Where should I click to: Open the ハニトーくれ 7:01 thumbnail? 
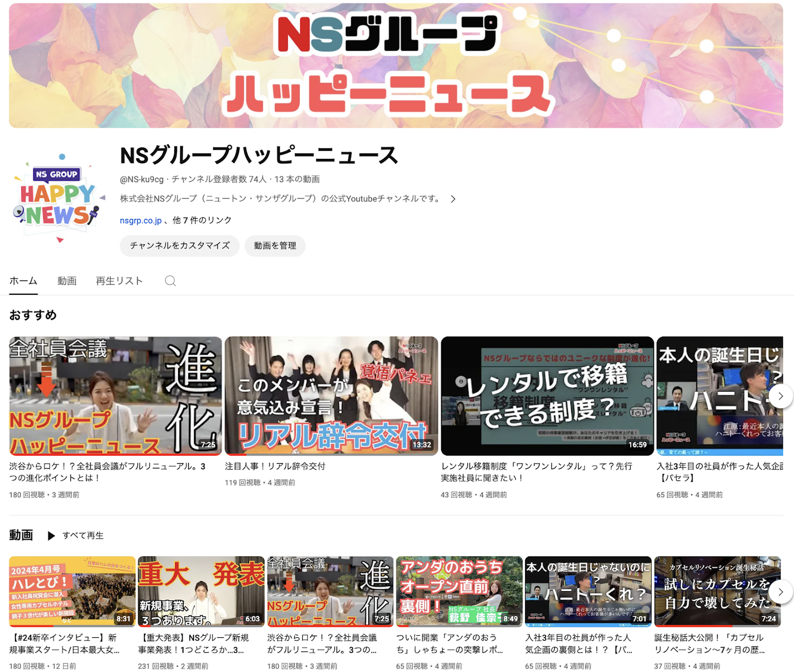point(588,592)
